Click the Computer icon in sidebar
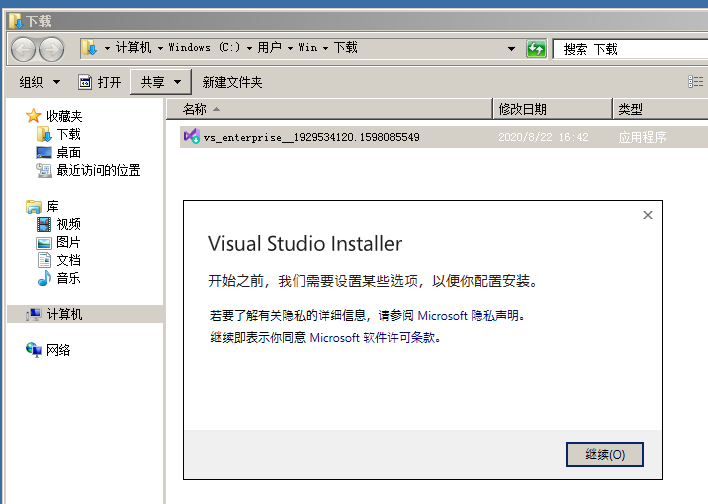 click(x=34, y=314)
